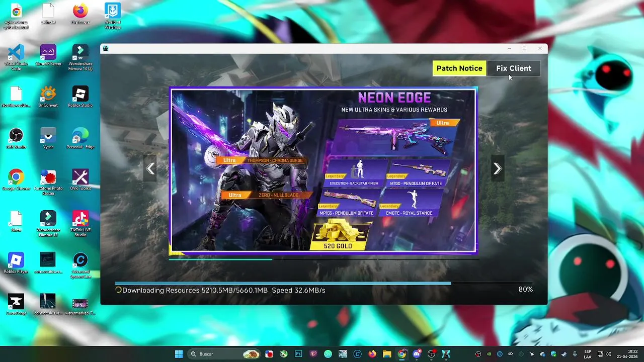Open the Windows Start menu
This screenshot has height=362, width=644.
tap(179, 354)
